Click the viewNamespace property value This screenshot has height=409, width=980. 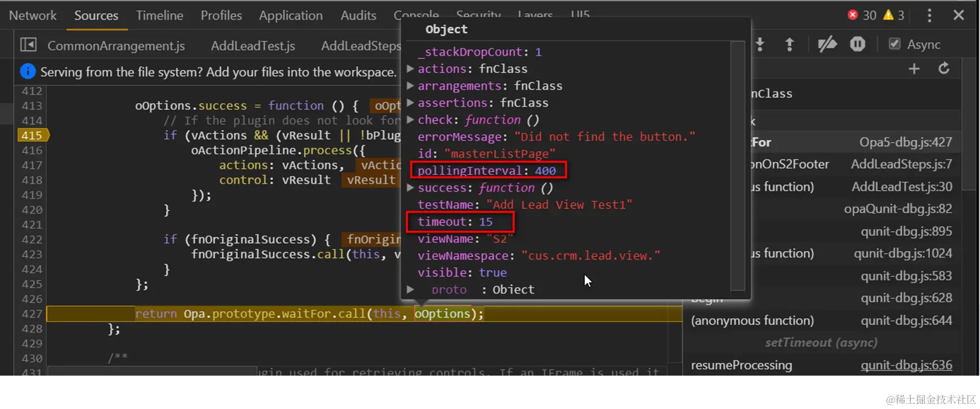tap(590, 256)
